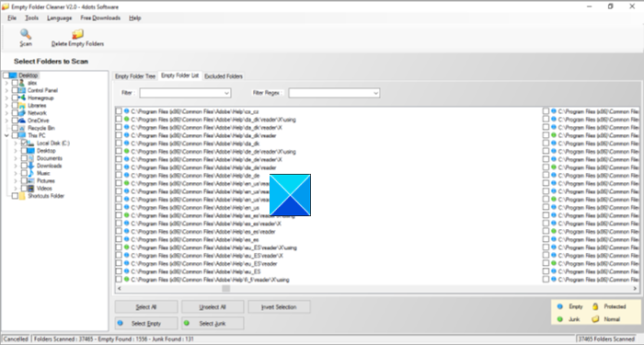Click the Downloads arrow icon
The height and width of the screenshot is (345, 644).
[x=30, y=166]
